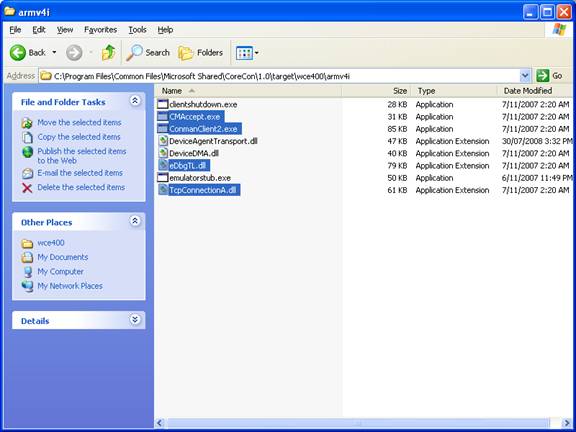576x432 pixels.
Task: Expand the Details panel
Action: (135, 320)
